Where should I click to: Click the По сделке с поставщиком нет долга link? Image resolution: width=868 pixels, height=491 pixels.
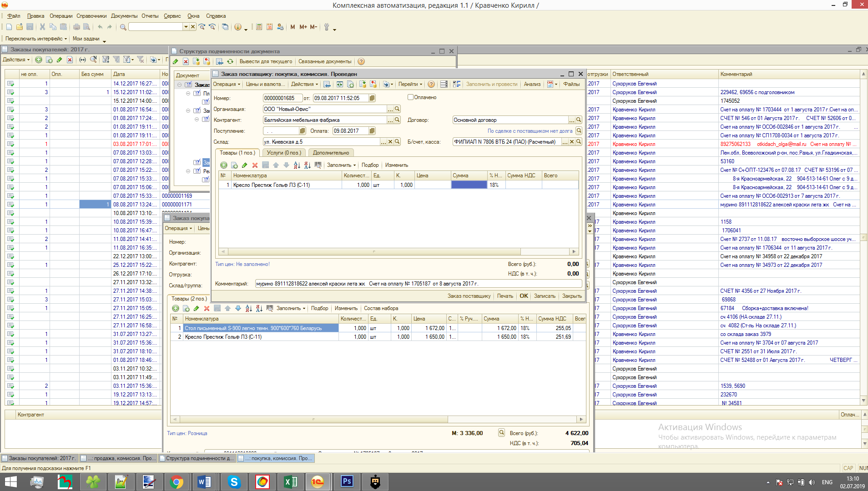coord(530,131)
